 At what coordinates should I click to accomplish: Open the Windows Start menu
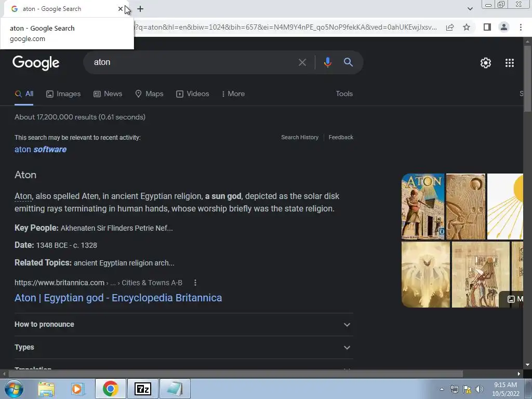(x=14, y=389)
